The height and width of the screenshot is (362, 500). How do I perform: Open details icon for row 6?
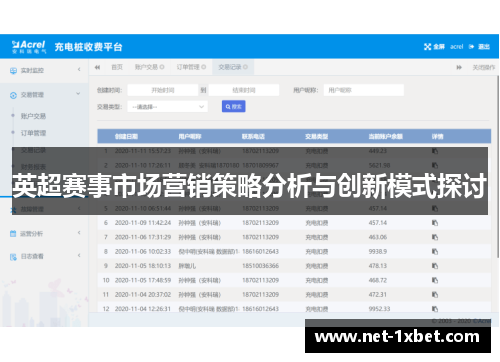435,223
